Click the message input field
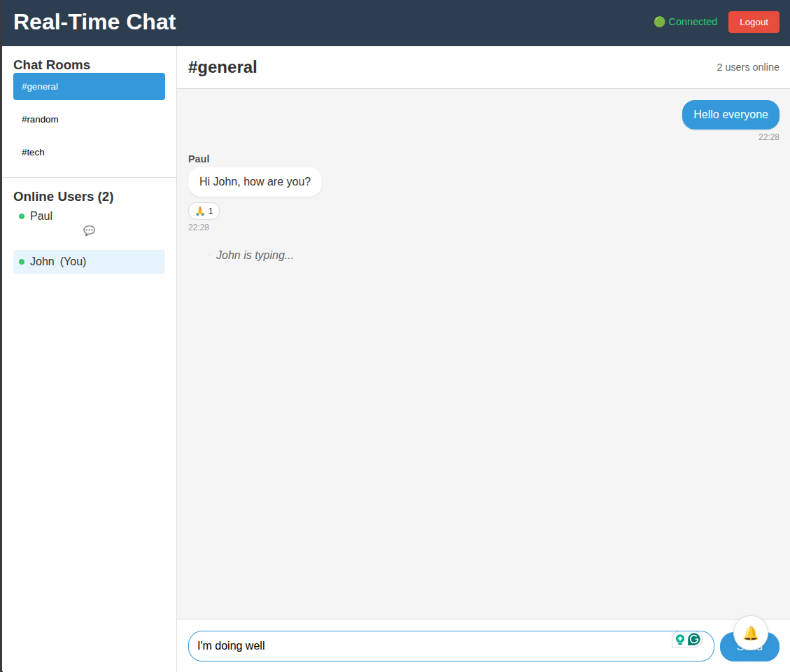Image resolution: width=790 pixels, height=672 pixels. (x=420, y=645)
